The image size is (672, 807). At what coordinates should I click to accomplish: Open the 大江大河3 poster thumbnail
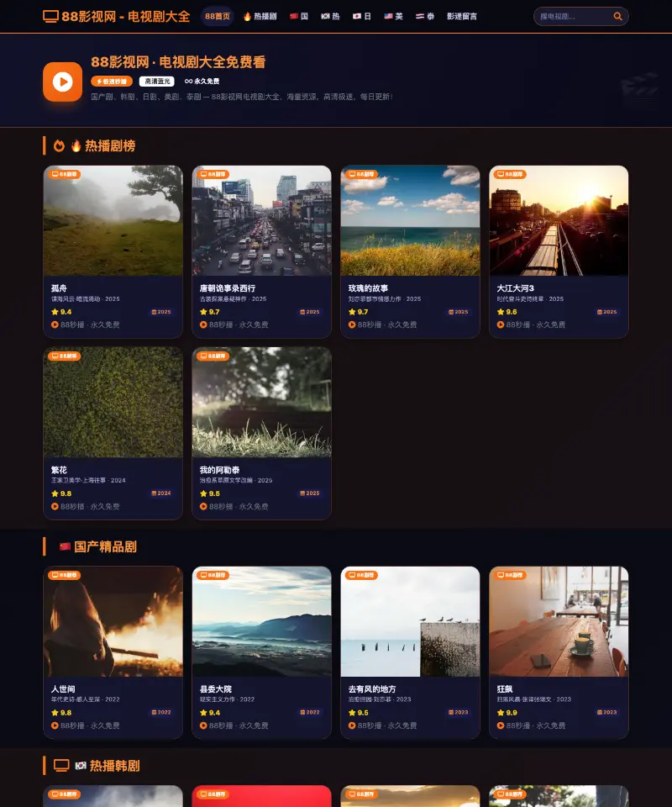pyautogui.click(x=559, y=221)
